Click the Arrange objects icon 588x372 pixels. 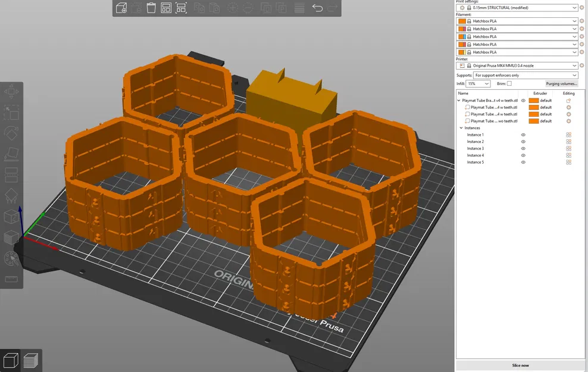tap(166, 8)
